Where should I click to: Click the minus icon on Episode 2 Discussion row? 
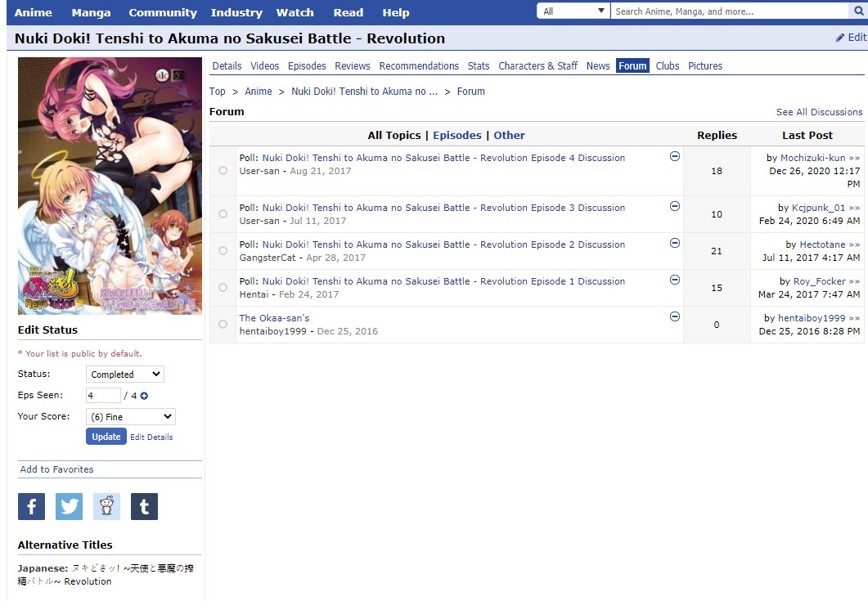click(675, 243)
